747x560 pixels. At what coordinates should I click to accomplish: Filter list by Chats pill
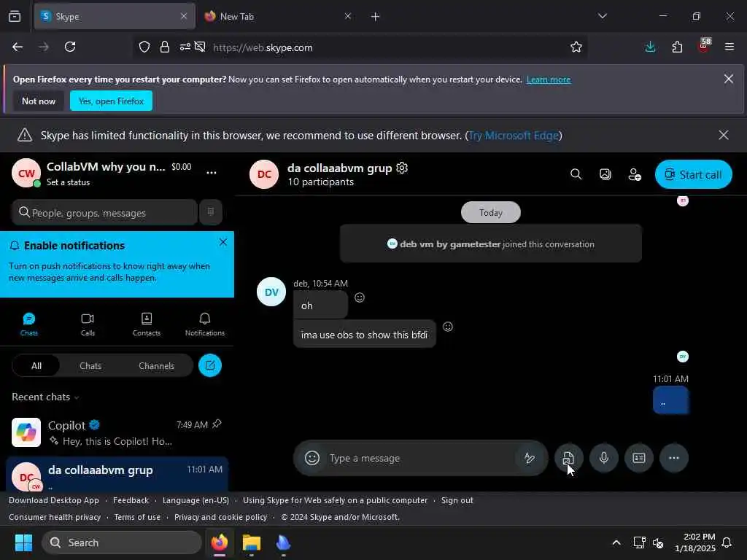pyautogui.click(x=90, y=366)
